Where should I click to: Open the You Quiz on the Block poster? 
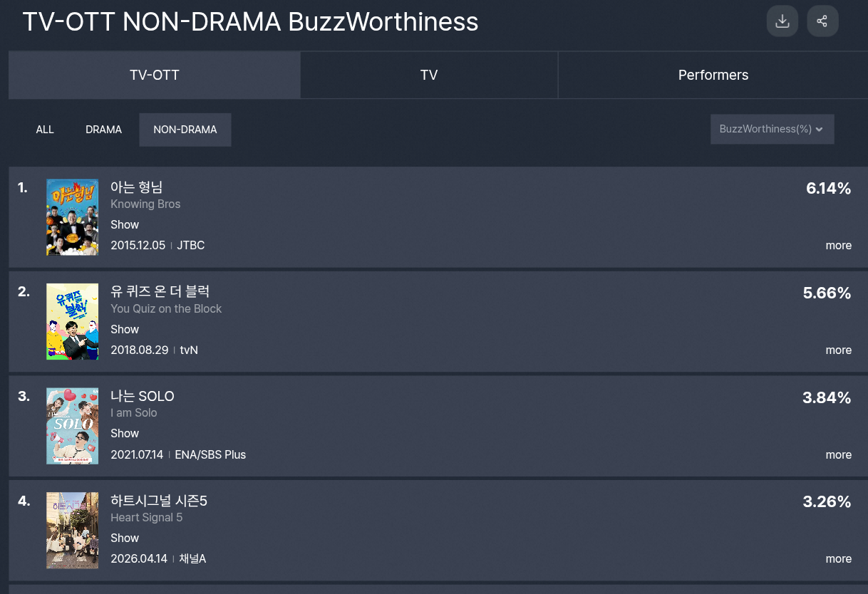click(x=73, y=321)
